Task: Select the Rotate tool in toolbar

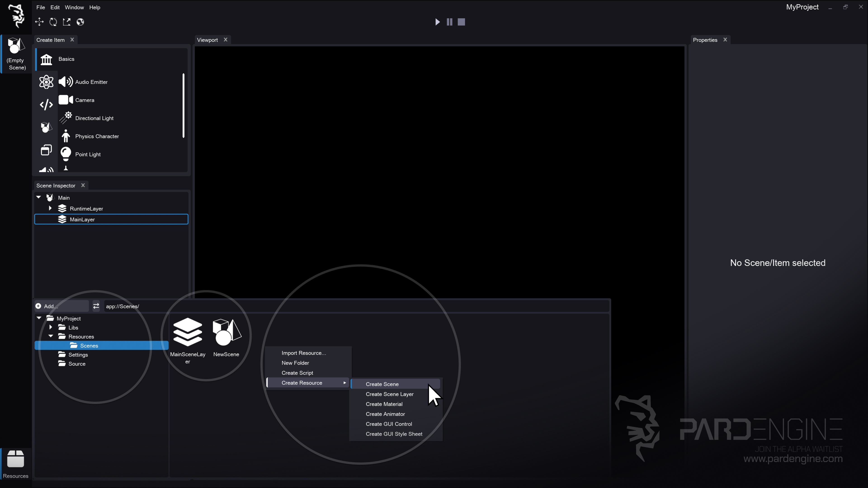Action: click(53, 22)
